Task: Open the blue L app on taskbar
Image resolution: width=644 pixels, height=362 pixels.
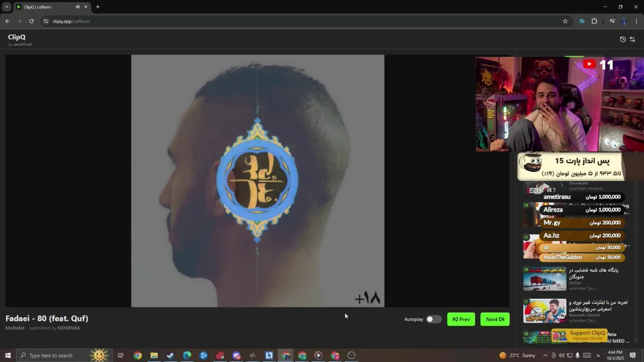Action: click(x=269, y=355)
